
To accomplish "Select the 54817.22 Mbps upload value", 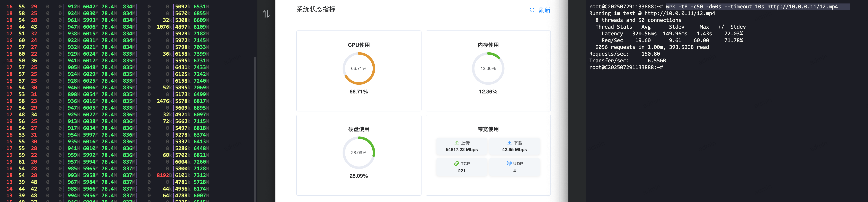I will 462,149.
